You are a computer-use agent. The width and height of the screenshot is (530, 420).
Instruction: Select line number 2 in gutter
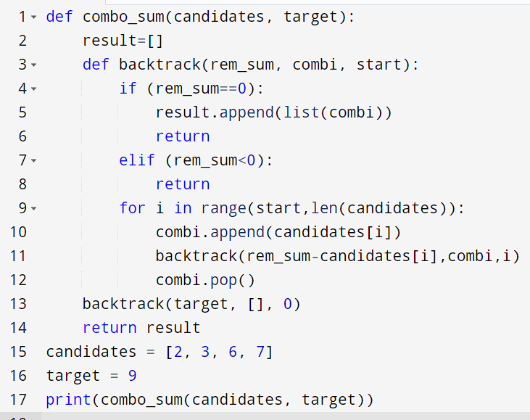click(22, 41)
